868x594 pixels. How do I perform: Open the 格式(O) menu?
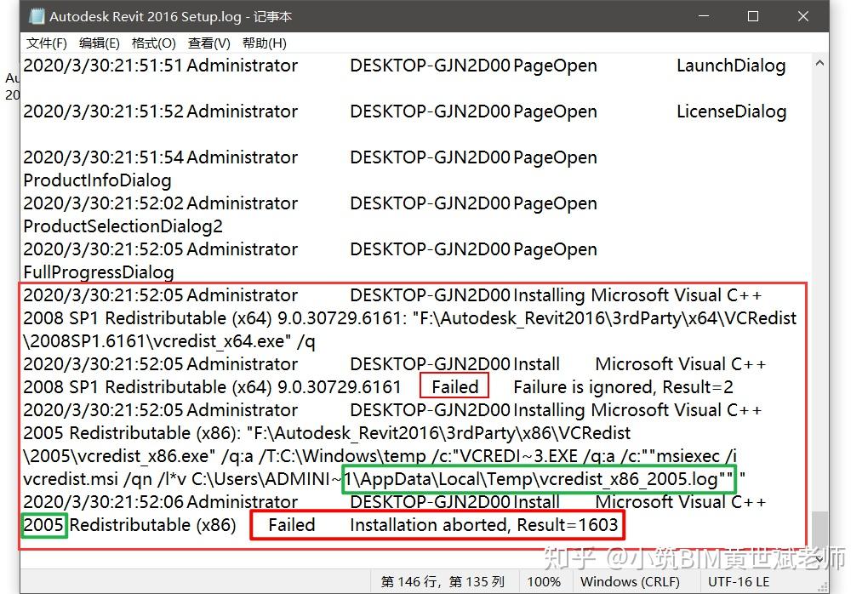tap(153, 43)
